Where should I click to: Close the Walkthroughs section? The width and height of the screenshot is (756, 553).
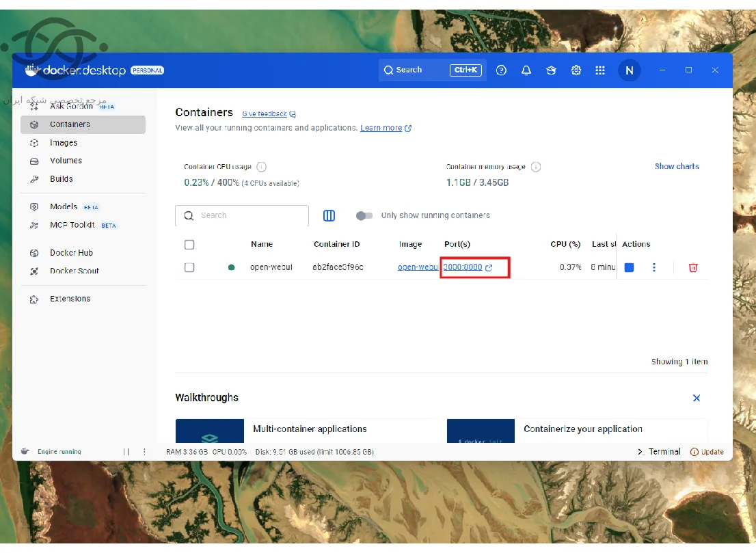pos(697,398)
